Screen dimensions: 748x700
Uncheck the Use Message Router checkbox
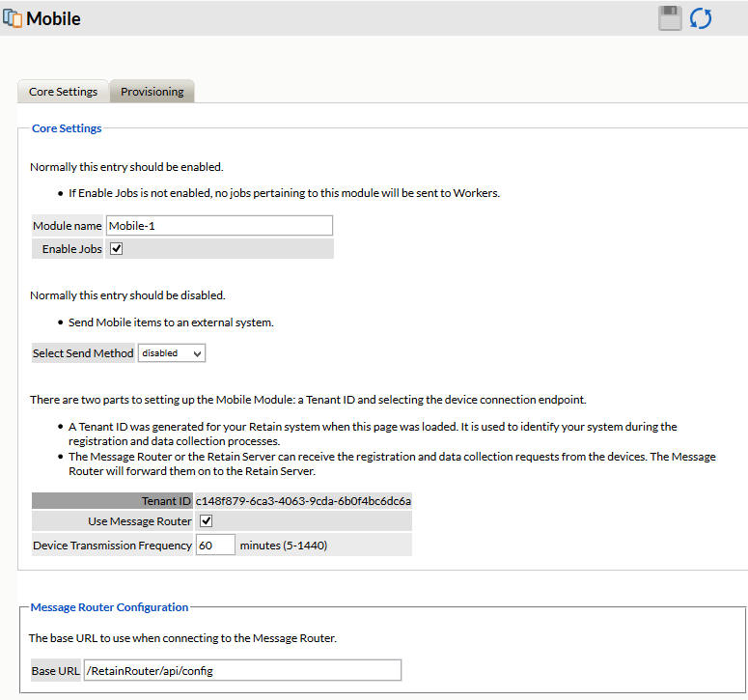tap(206, 521)
